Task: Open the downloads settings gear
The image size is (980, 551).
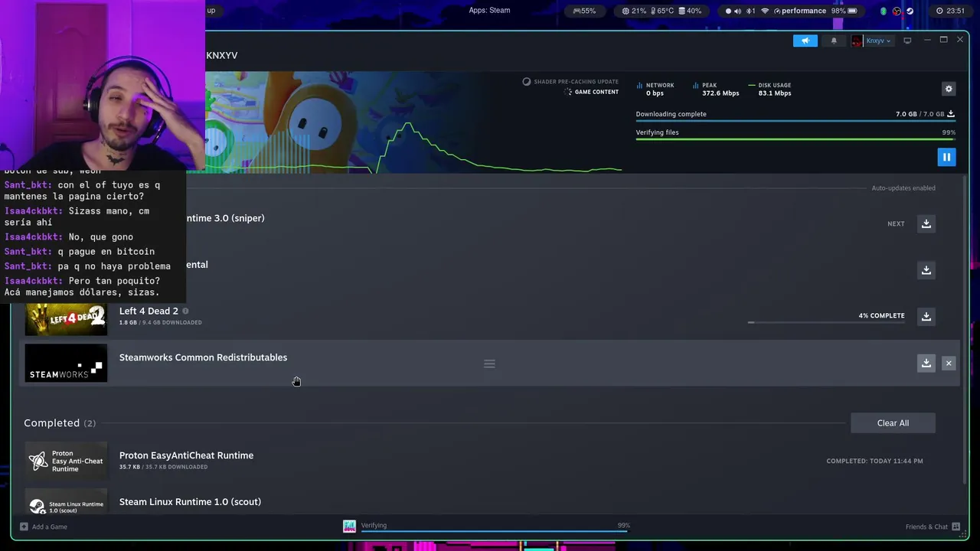Action: (949, 89)
